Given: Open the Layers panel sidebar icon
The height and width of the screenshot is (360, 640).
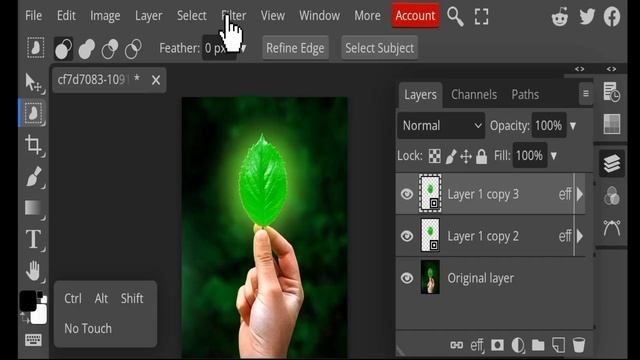Looking at the screenshot, I should [611, 164].
